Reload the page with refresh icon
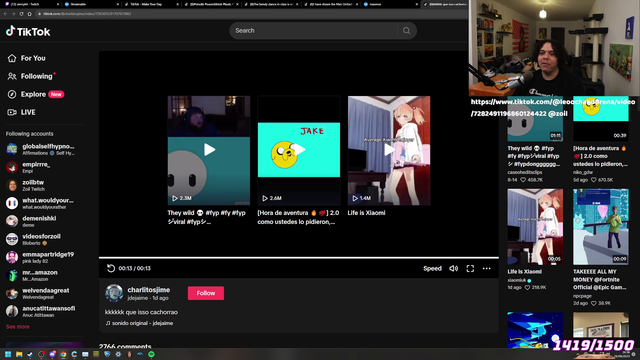Image resolution: width=640 pixels, height=360 pixels. click(21, 13)
